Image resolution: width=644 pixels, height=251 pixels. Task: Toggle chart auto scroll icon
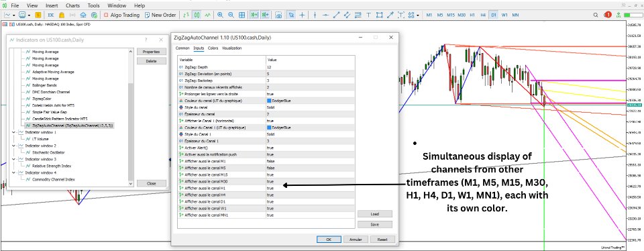coord(255,15)
